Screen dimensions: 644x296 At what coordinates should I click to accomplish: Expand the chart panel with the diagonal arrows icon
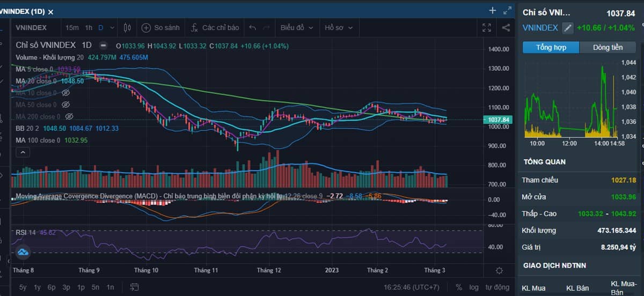tap(507, 10)
